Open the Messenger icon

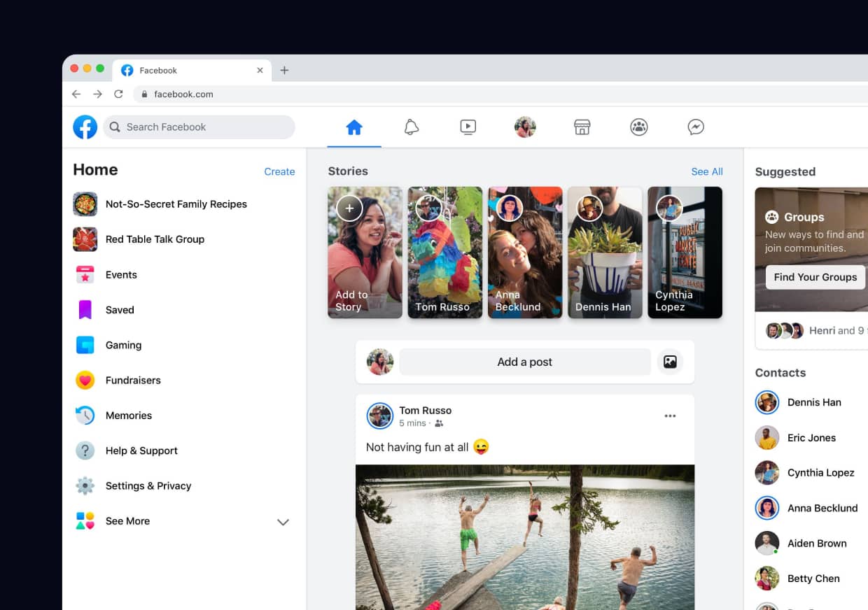[x=696, y=127]
